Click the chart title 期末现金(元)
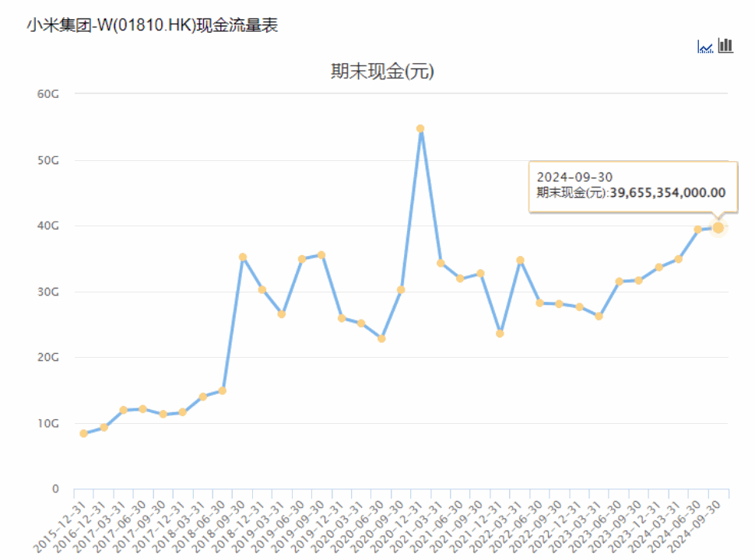755x560 pixels. (382, 72)
